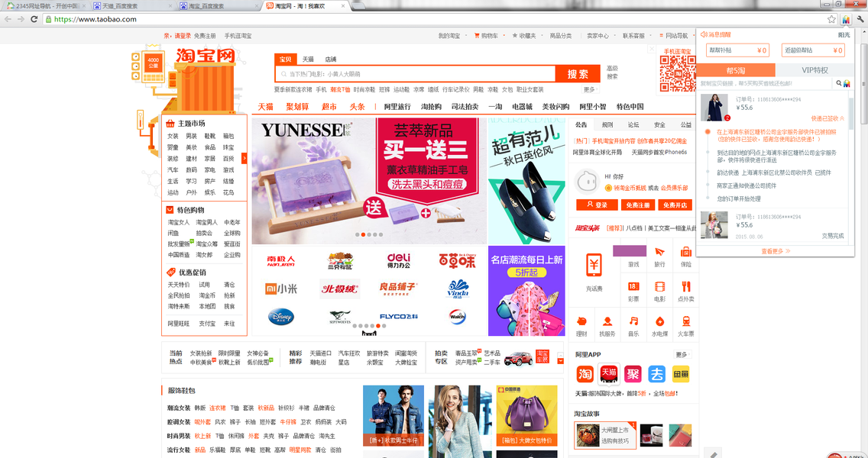Select the second banner carousel dot
Screen dimensions: 868x458
pyautogui.click(x=363, y=234)
